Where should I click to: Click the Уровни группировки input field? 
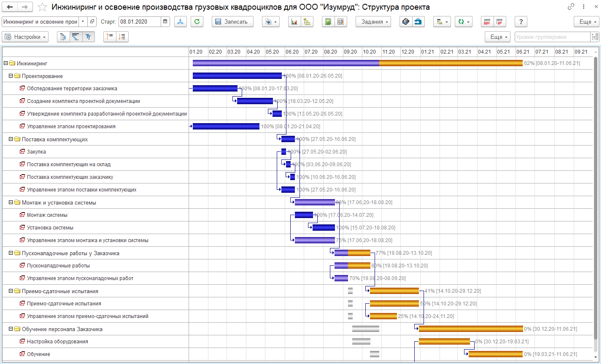[x=553, y=37]
